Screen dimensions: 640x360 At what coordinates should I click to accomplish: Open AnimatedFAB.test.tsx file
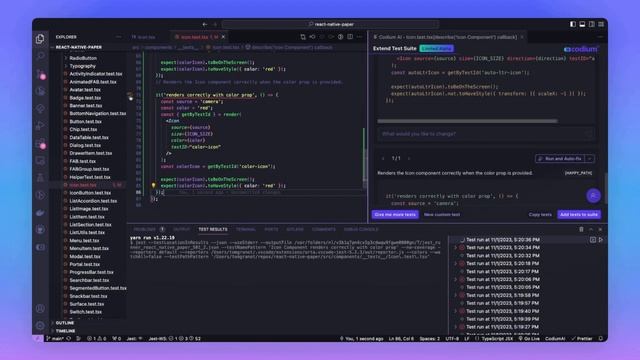(x=93, y=82)
